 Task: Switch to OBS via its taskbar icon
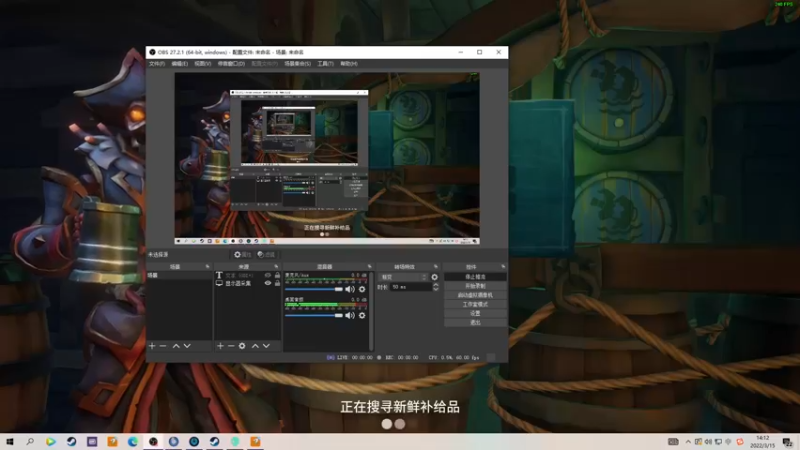coord(153,441)
